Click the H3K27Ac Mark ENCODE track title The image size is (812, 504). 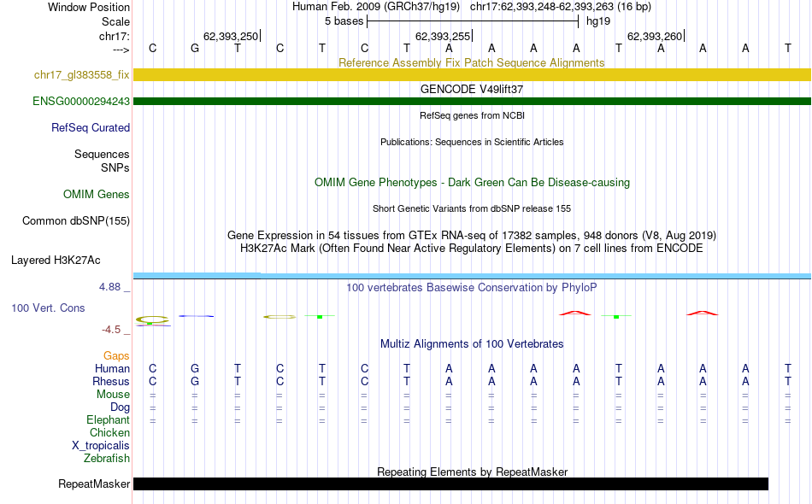[472, 249]
